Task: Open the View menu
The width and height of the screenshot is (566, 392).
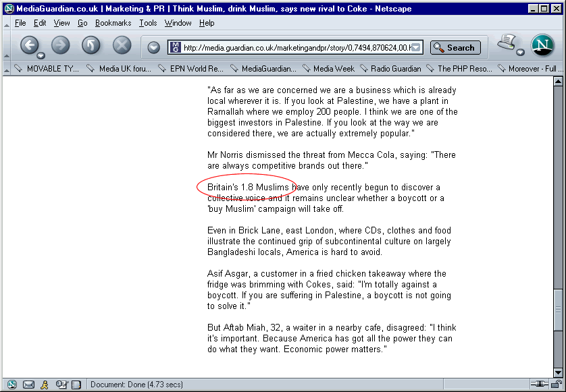Action: tap(61, 23)
